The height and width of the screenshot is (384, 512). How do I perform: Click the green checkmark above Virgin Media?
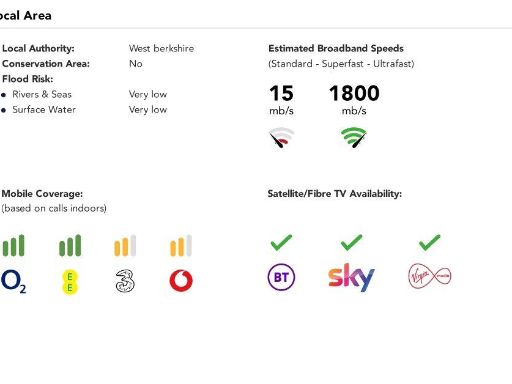tap(430, 242)
